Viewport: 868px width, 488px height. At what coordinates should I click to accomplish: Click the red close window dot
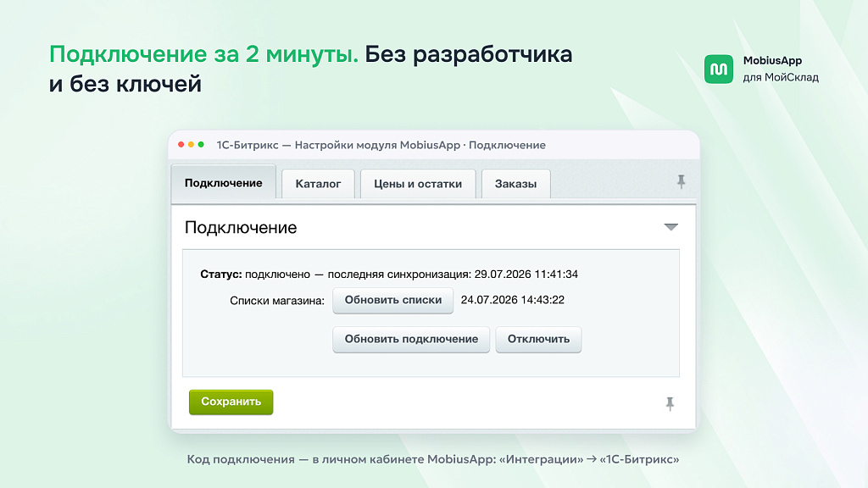[x=181, y=144]
